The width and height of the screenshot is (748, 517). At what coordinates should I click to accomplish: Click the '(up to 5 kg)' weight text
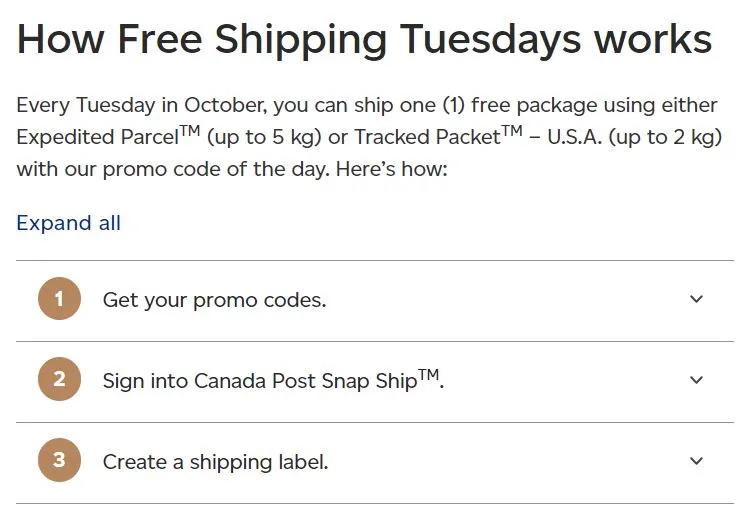coord(264,137)
